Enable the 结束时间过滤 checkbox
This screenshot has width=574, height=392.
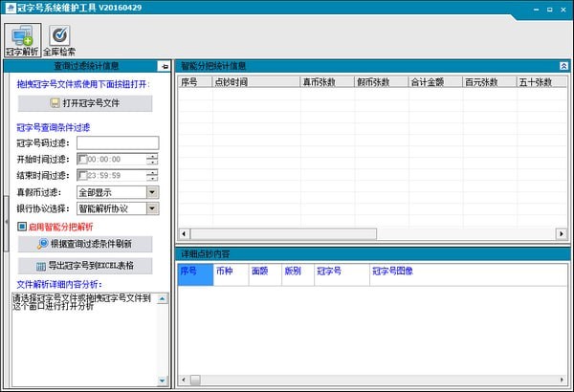tap(82, 175)
